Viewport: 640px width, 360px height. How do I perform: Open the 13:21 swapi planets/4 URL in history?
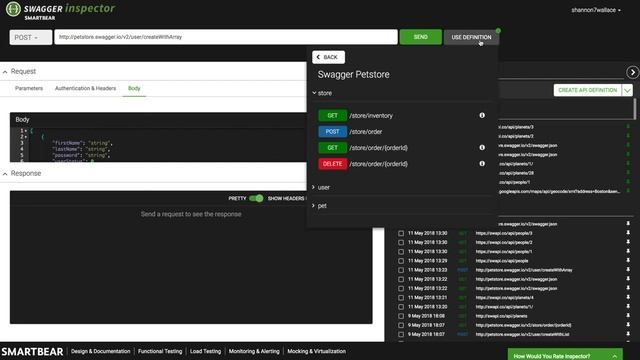504,298
